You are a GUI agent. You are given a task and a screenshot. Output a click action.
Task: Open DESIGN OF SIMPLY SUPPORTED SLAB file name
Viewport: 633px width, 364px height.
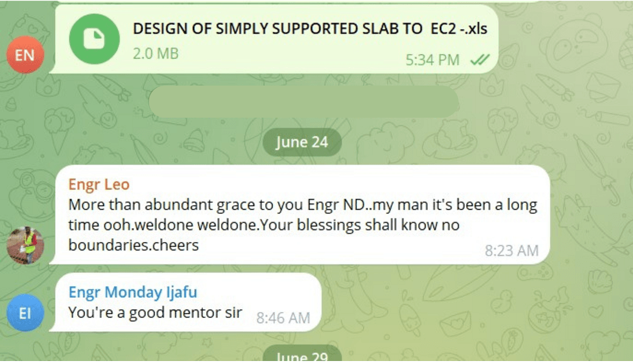tap(310, 29)
